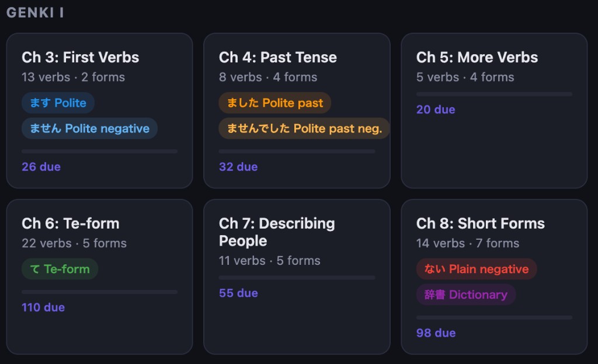This screenshot has height=364, width=598.
Task: Open the Ch 3: First Verbs card
Action: (x=81, y=57)
